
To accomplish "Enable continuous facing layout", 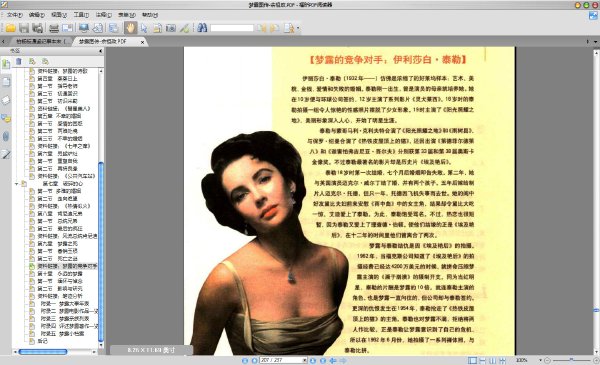I will pyautogui.click(x=502, y=360).
